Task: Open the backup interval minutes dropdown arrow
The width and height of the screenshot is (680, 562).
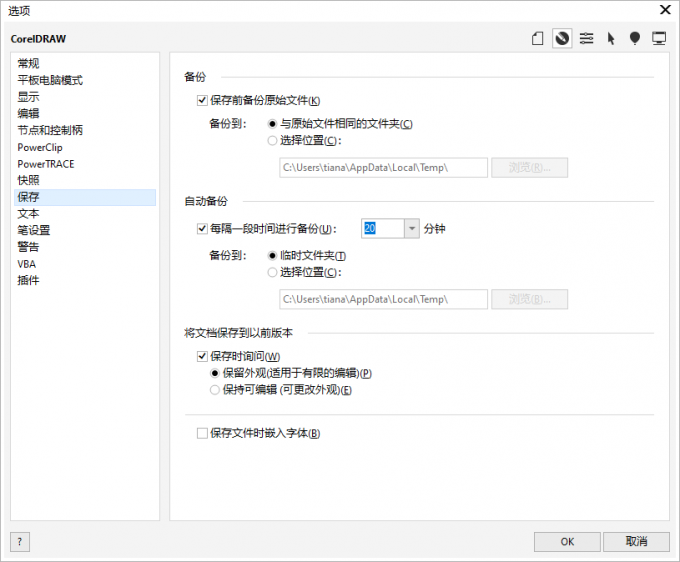Action: (412, 228)
